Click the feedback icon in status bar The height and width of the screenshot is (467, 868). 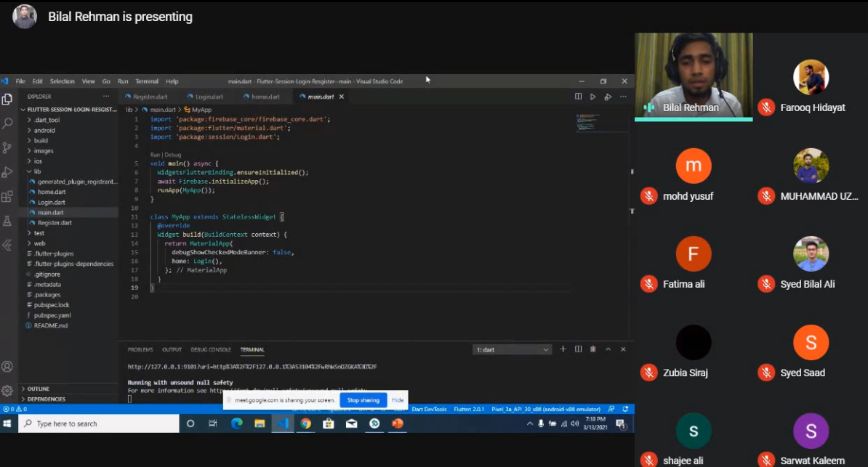click(611, 410)
